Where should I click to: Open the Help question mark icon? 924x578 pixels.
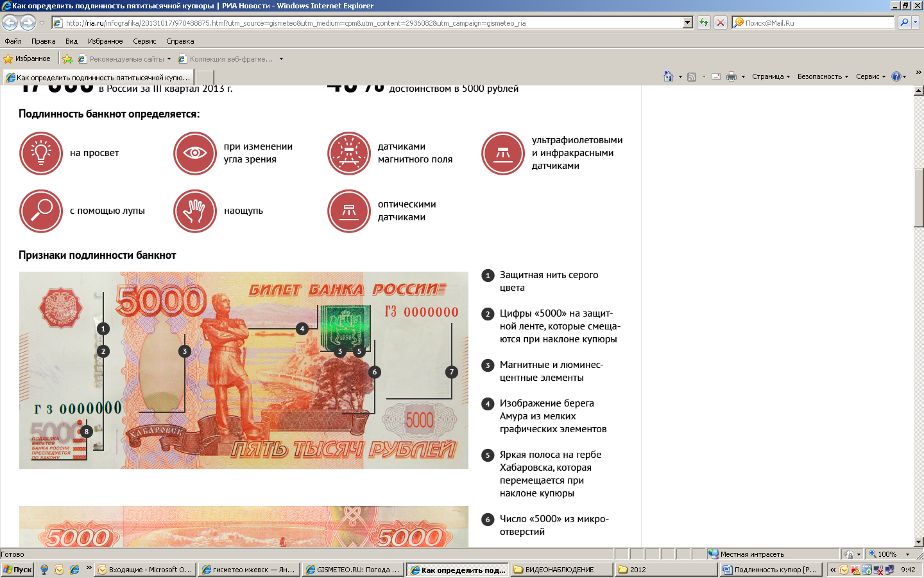point(896,76)
